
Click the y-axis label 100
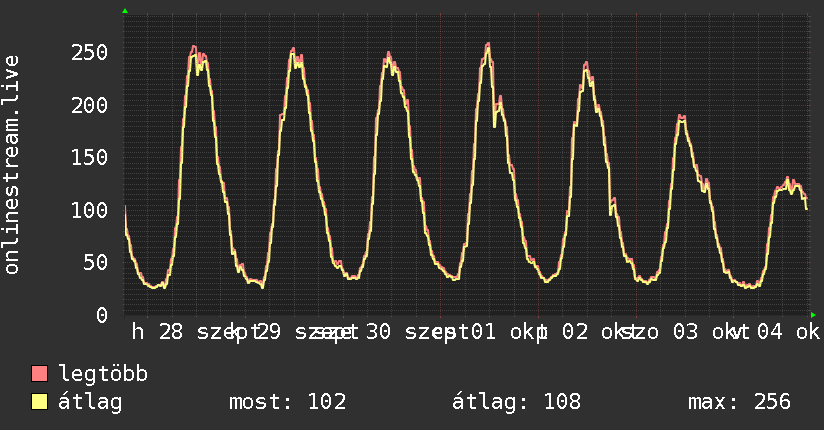click(89, 210)
